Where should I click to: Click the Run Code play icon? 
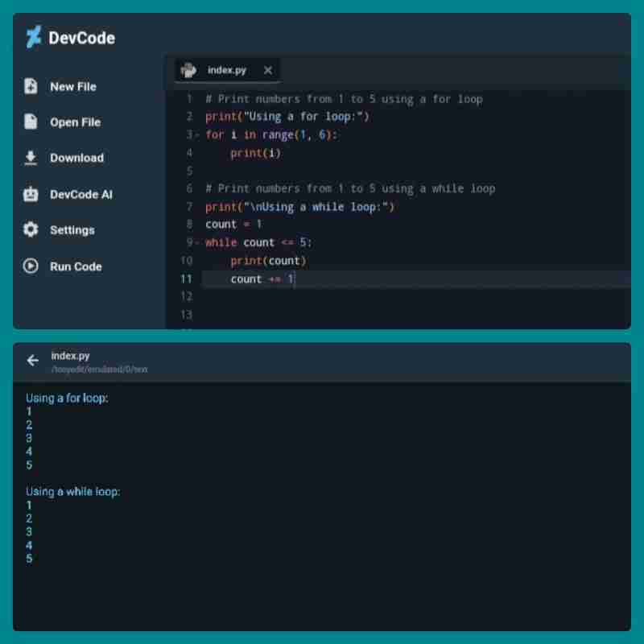[31, 266]
